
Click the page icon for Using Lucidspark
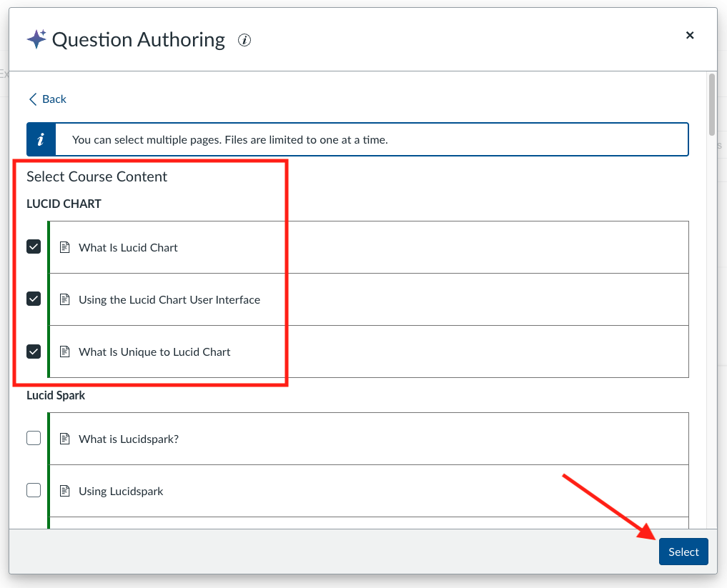(x=65, y=491)
